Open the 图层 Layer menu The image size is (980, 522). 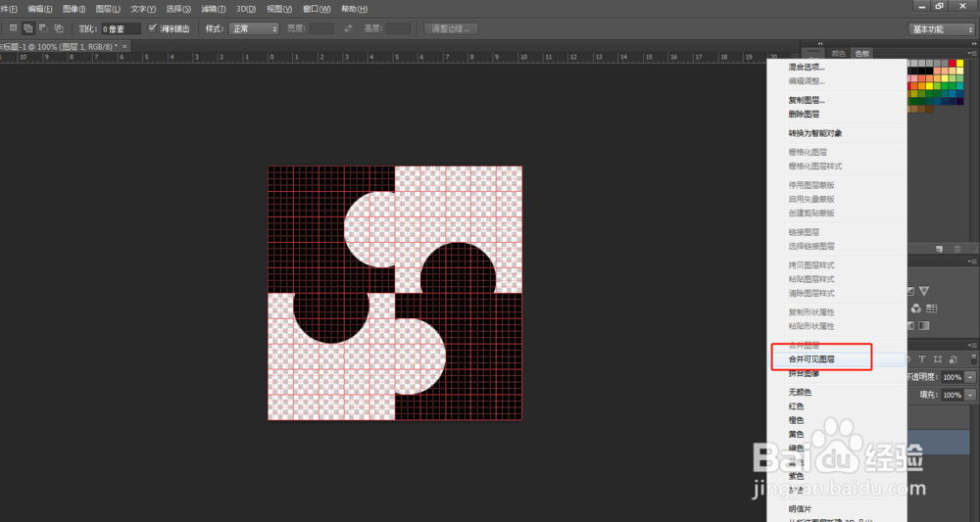click(108, 9)
